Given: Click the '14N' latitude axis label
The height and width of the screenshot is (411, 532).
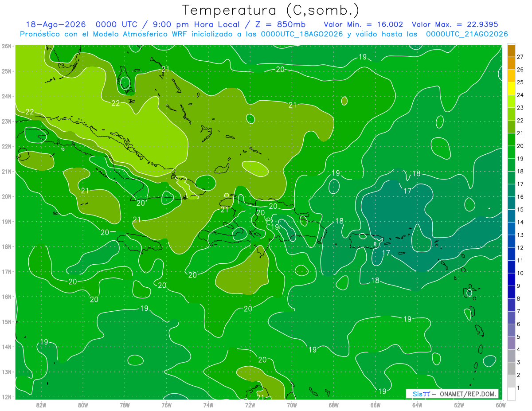Looking at the screenshot, I should [x=7, y=347].
